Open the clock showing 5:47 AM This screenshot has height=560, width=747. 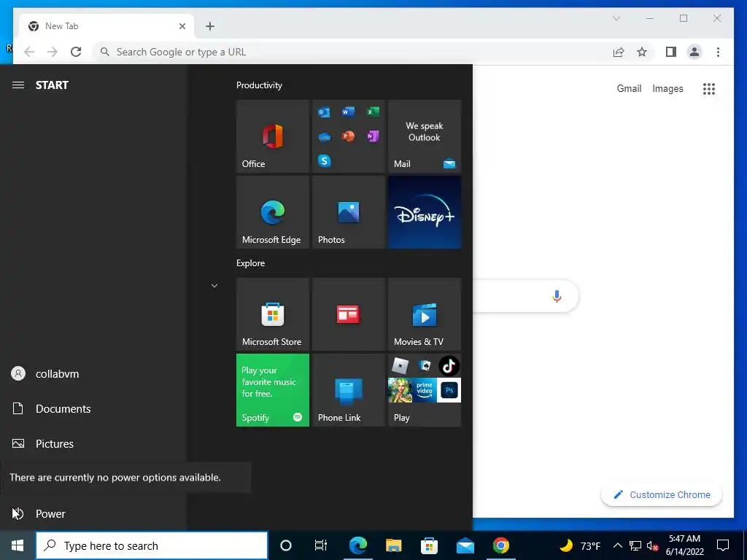coord(684,545)
